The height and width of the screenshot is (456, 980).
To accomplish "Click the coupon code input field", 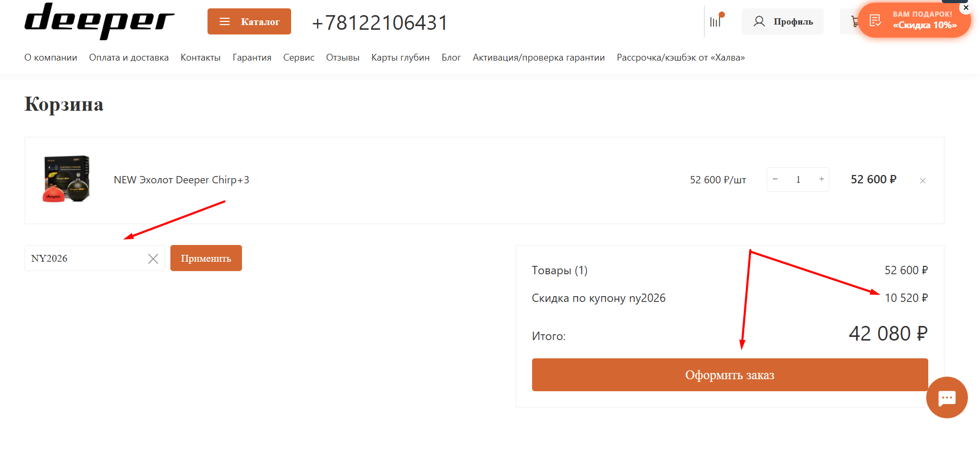I will [x=86, y=259].
